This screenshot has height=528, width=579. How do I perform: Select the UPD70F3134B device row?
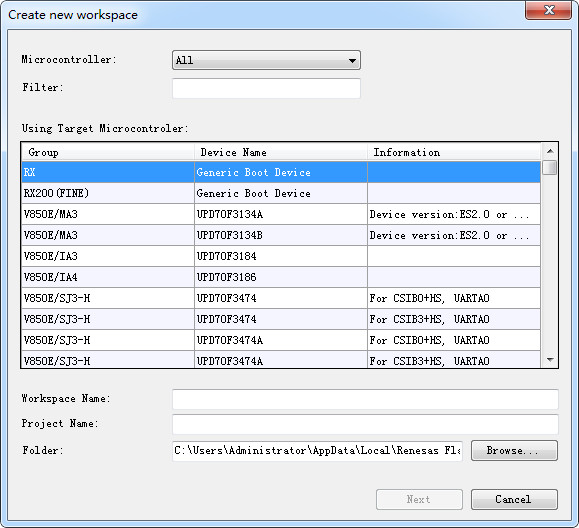281,235
